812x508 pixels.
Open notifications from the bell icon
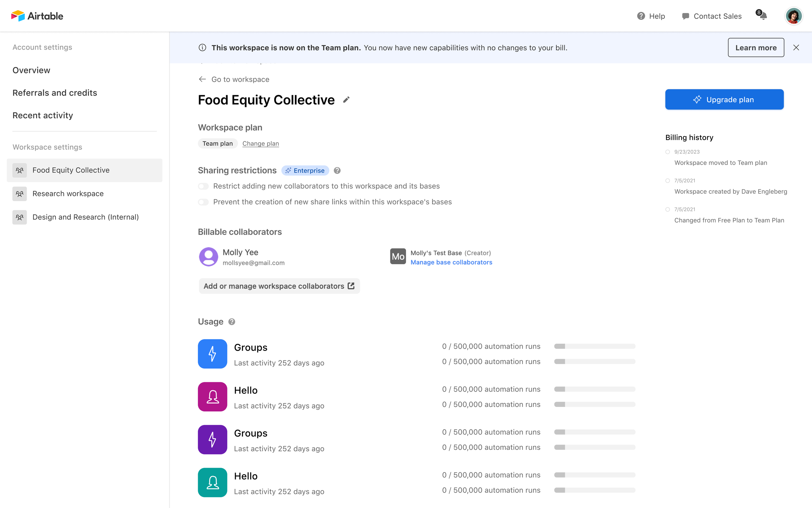click(x=763, y=16)
